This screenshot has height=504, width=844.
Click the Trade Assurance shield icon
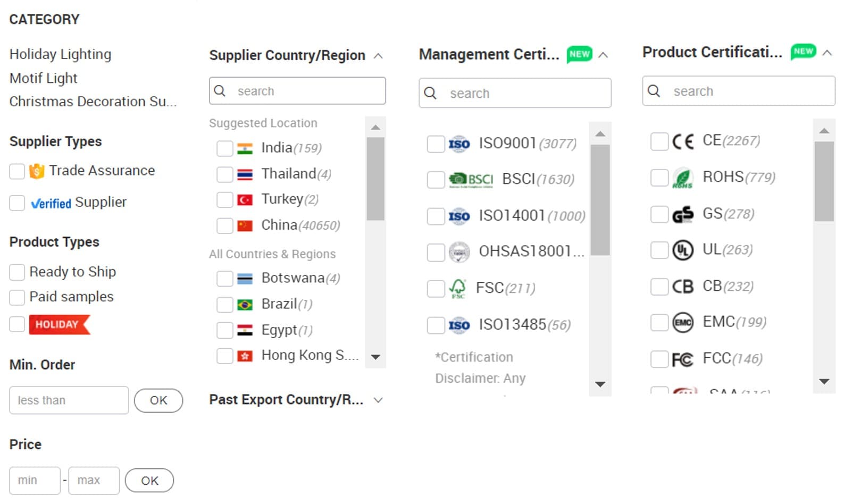[36, 171]
